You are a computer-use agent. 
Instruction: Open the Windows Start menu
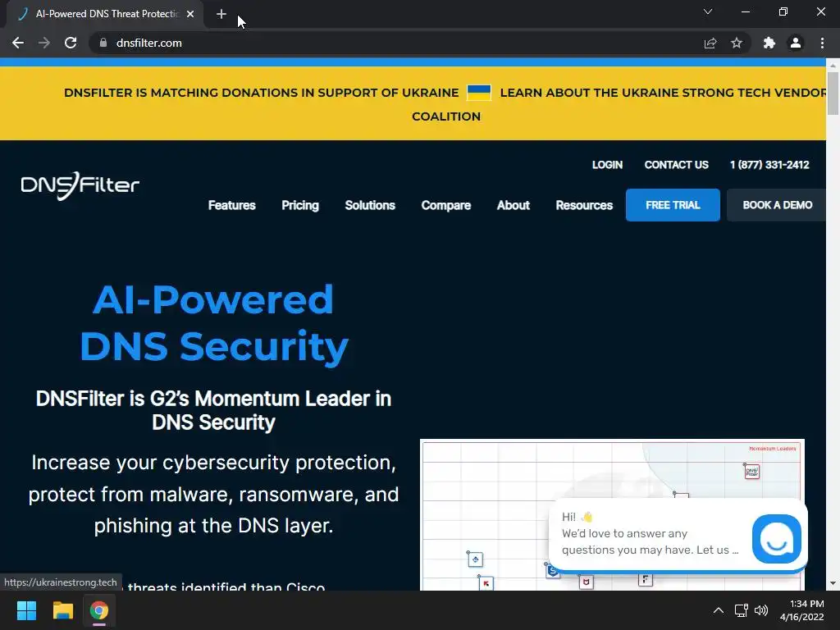tap(26, 610)
